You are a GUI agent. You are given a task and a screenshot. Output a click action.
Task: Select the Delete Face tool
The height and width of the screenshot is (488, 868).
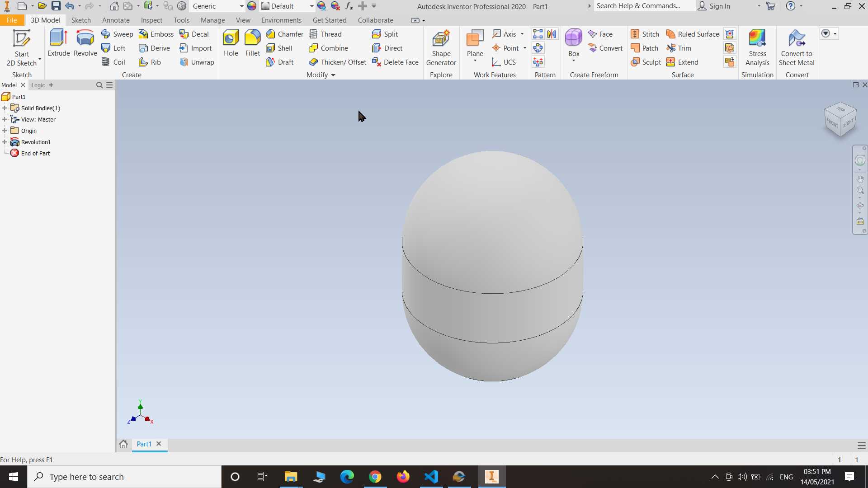click(395, 62)
